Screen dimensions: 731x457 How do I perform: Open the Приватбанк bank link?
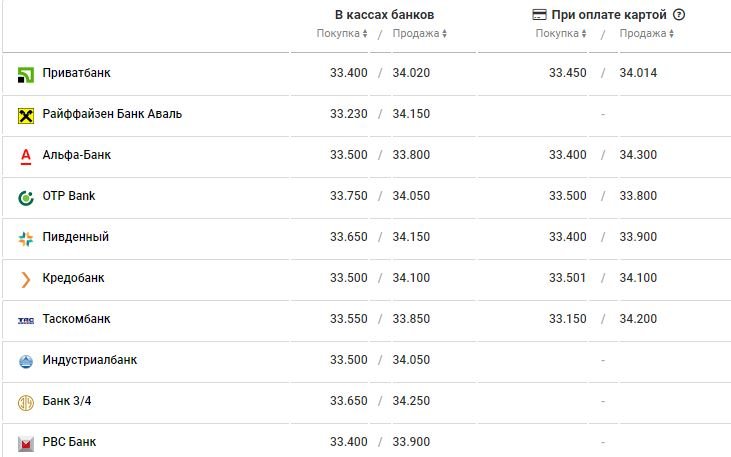[76, 73]
